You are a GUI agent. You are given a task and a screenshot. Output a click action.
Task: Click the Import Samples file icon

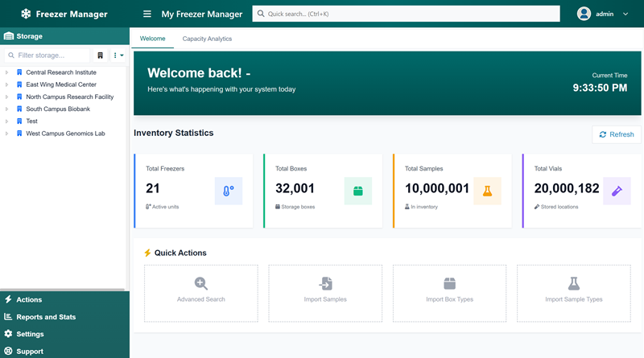[x=326, y=283]
